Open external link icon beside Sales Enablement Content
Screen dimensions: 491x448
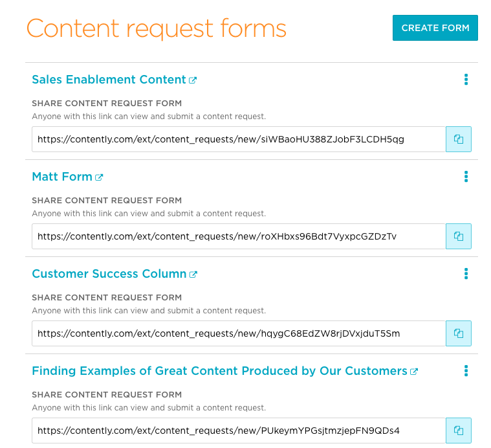(193, 80)
